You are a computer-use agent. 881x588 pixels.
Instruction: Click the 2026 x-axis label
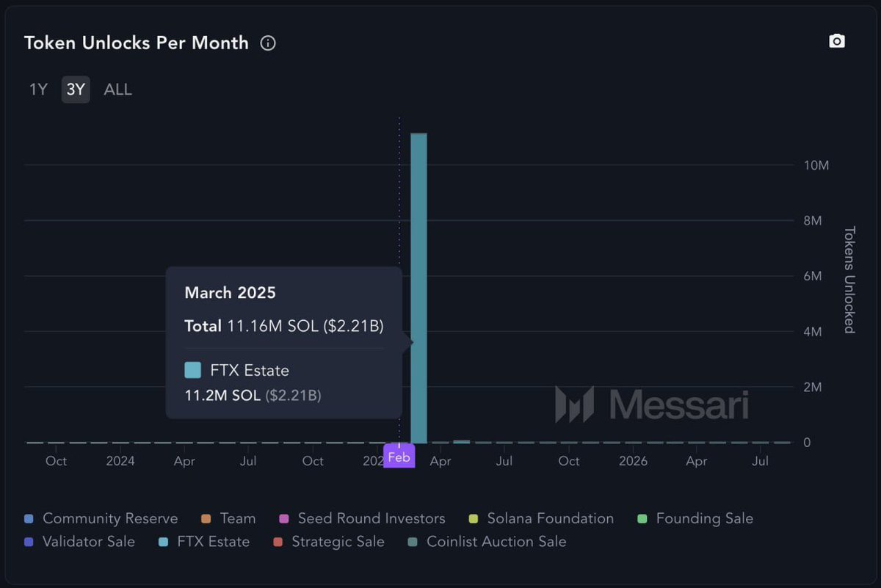(x=633, y=461)
